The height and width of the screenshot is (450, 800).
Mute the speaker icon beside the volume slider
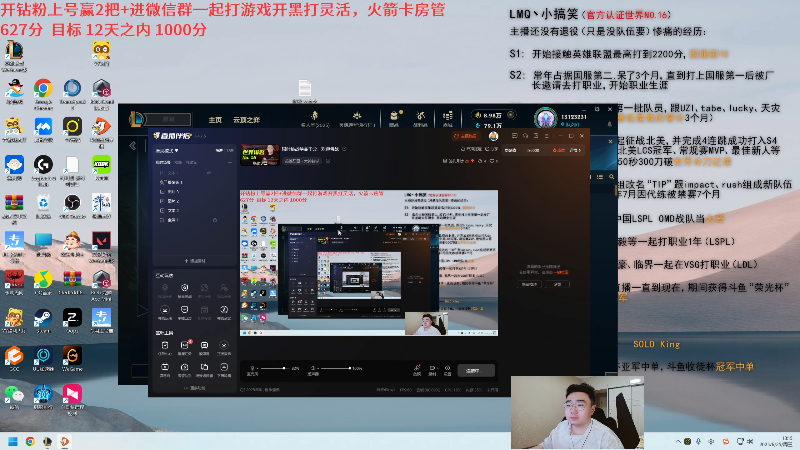[313, 368]
